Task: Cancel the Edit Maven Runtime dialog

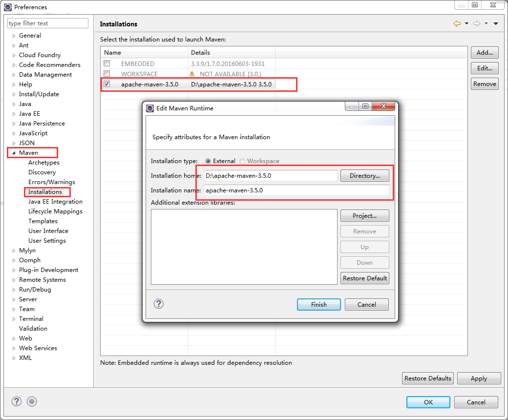Action: [367, 304]
